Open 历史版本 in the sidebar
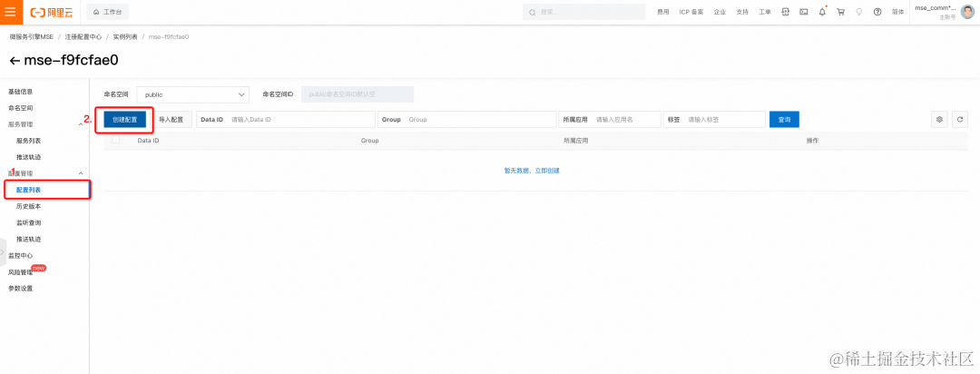The height and width of the screenshot is (374, 980). [x=29, y=206]
